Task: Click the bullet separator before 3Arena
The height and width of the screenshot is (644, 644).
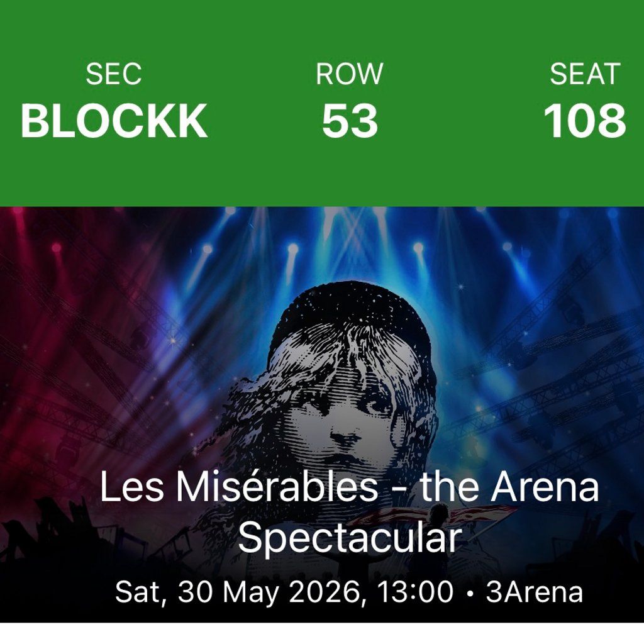Action: point(469,593)
